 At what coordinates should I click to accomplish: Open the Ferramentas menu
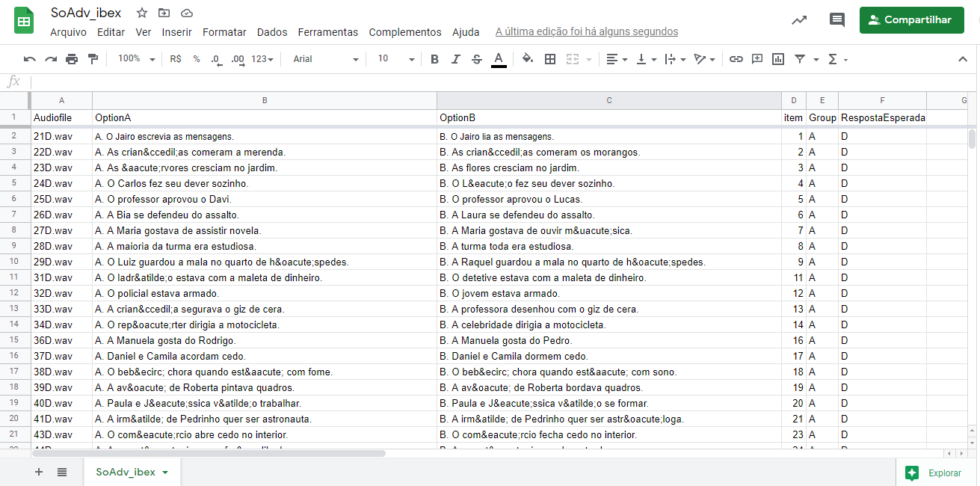tap(327, 32)
